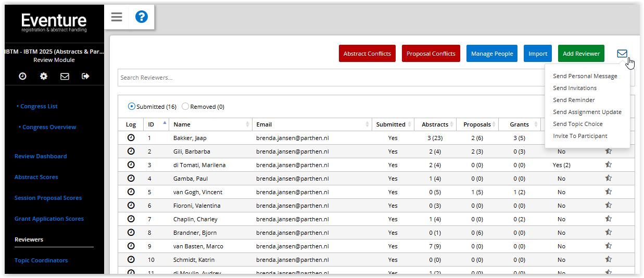Click the star icon in Gamba, Paul row
Image resolution: width=644 pixels, height=278 pixels.
click(608, 179)
